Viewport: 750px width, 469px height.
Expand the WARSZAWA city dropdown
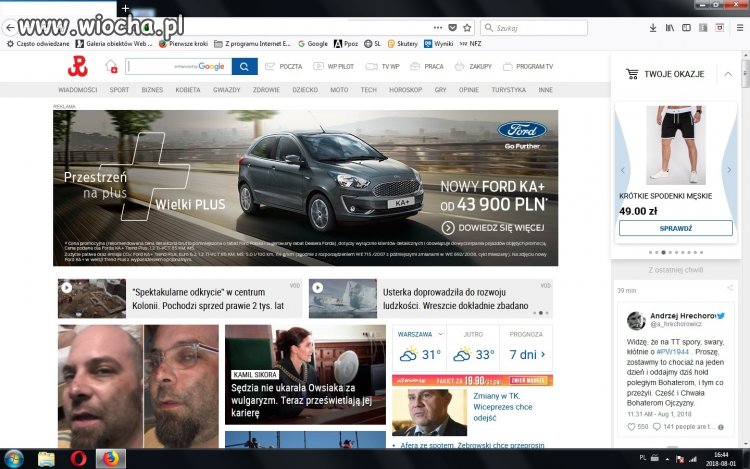(x=420, y=334)
